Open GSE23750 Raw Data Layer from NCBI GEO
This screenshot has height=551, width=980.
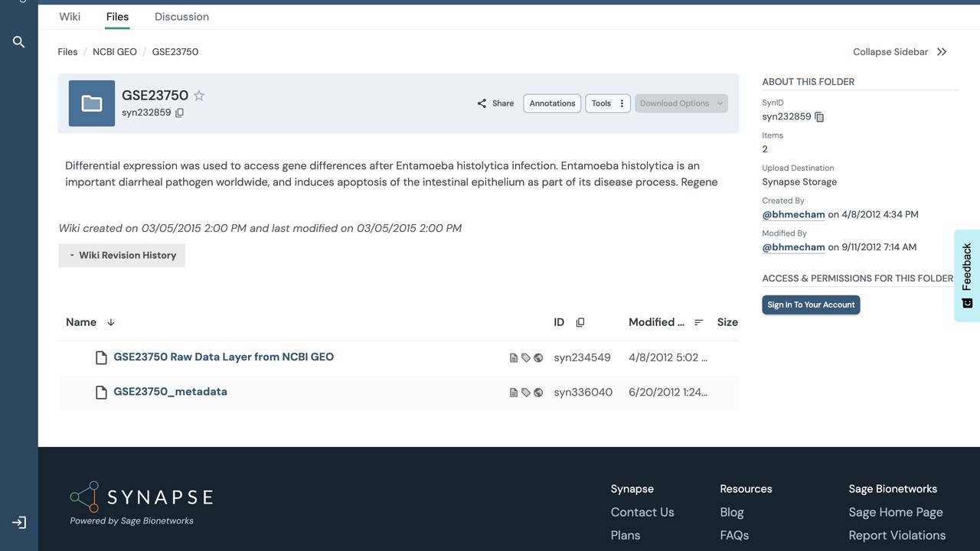pyautogui.click(x=224, y=357)
